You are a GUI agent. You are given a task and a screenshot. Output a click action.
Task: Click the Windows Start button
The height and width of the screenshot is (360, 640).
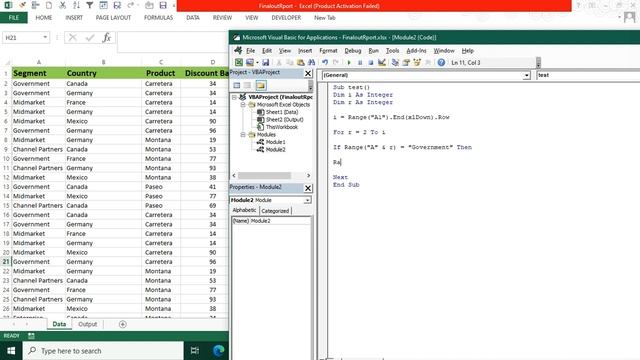coord(11,351)
